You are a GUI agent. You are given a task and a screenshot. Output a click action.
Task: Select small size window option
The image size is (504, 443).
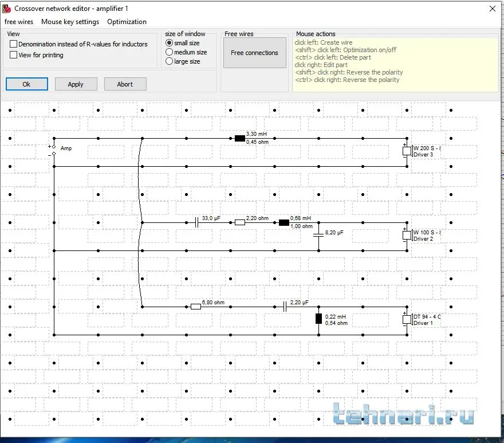click(x=170, y=43)
